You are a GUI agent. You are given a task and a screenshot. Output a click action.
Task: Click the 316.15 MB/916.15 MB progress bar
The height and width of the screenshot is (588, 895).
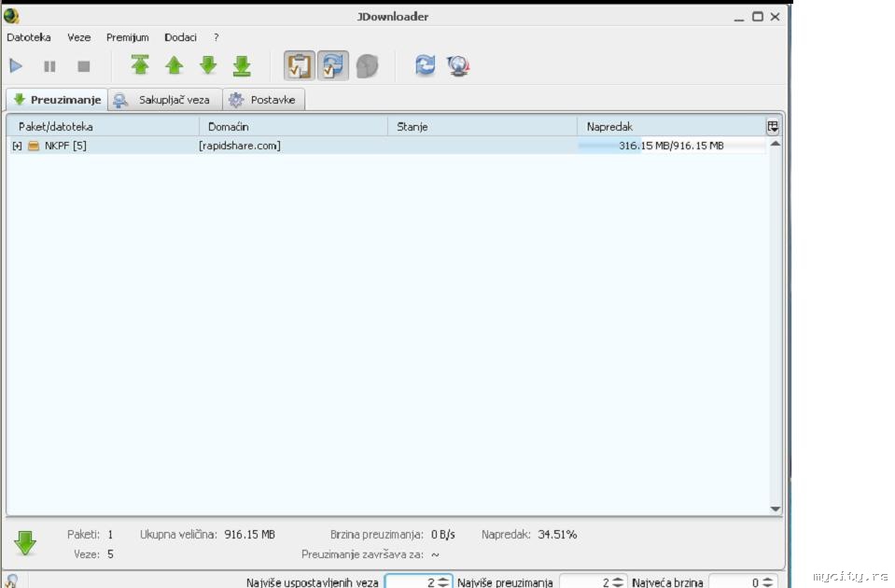(x=671, y=146)
